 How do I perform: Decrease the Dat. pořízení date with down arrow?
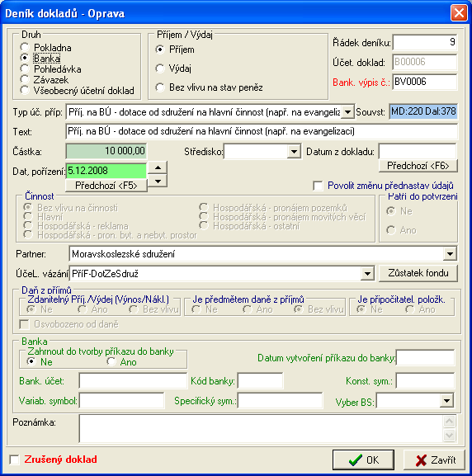158,181
